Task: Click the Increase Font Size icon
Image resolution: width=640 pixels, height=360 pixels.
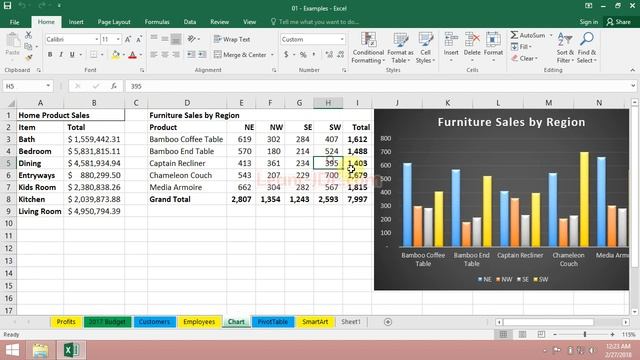Action: tap(128, 39)
